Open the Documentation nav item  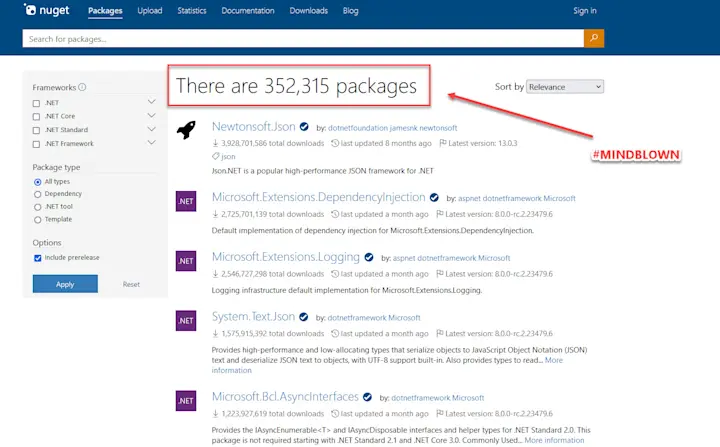pos(248,11)
